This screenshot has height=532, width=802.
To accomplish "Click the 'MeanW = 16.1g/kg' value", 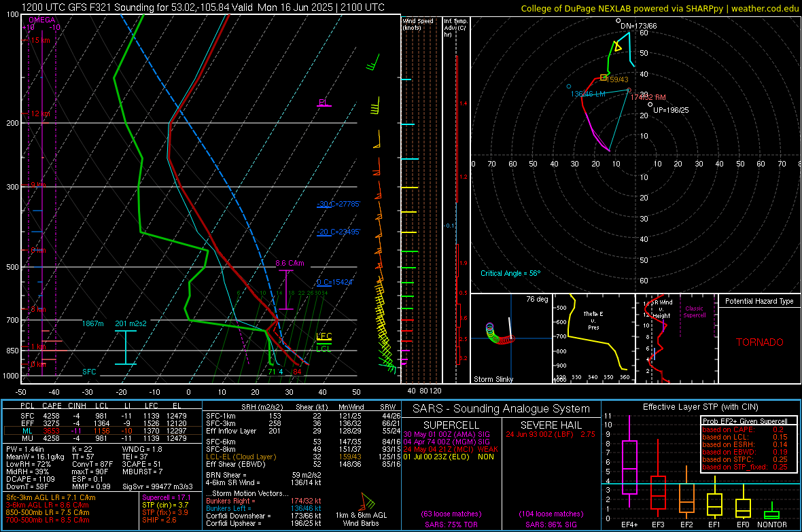I will coord(35,457).
